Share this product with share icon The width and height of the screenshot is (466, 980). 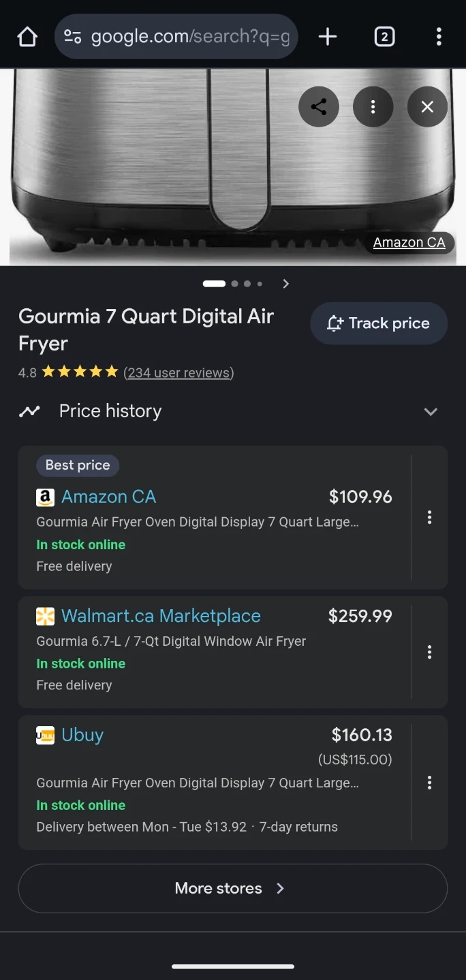[x=319, y=107]
